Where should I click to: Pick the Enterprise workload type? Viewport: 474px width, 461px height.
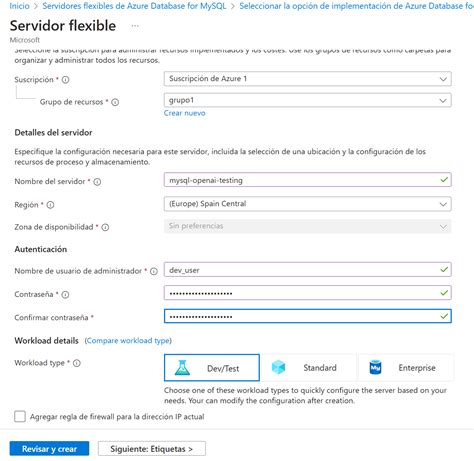click(x=406, y=368)
